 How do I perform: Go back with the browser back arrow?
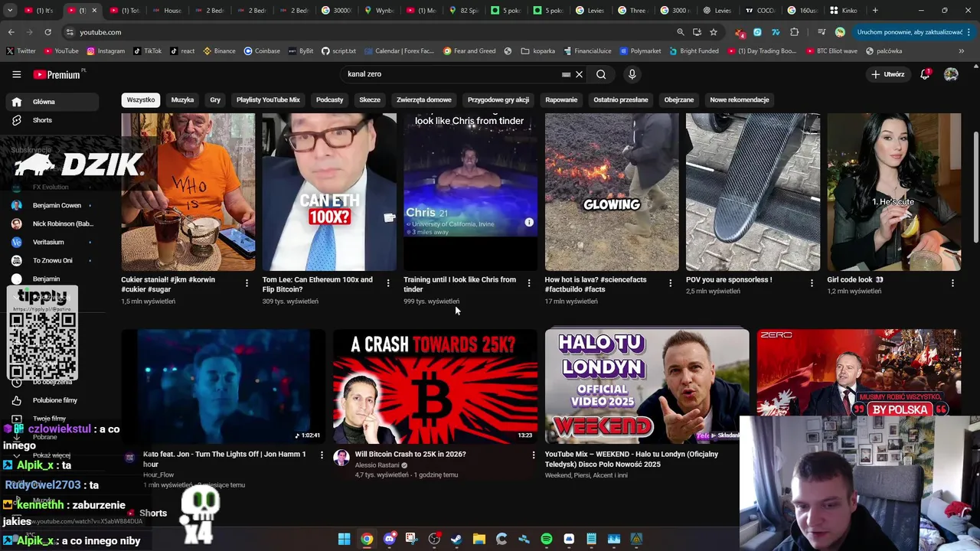(x=11, y=32)
